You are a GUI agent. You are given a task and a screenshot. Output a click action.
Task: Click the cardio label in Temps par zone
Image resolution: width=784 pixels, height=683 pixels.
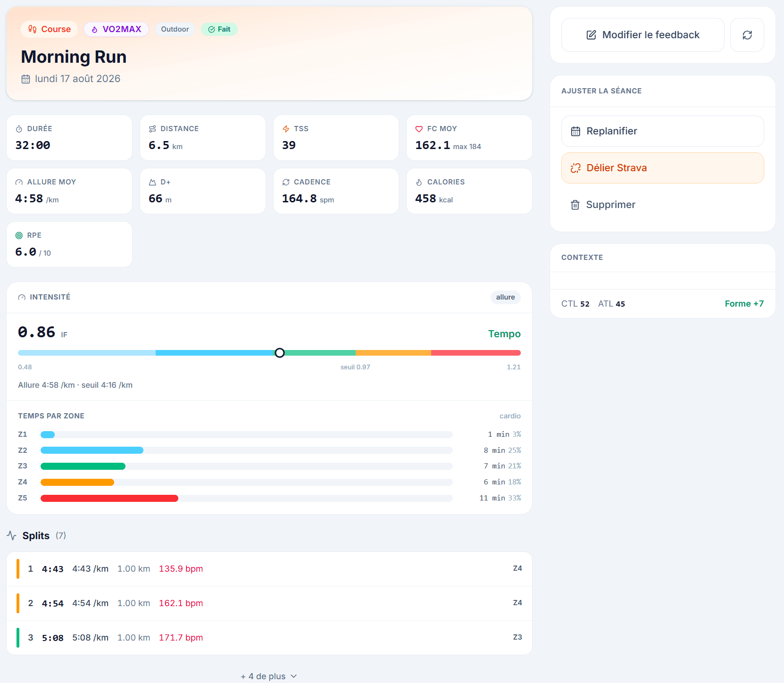(x=510, y=416)
